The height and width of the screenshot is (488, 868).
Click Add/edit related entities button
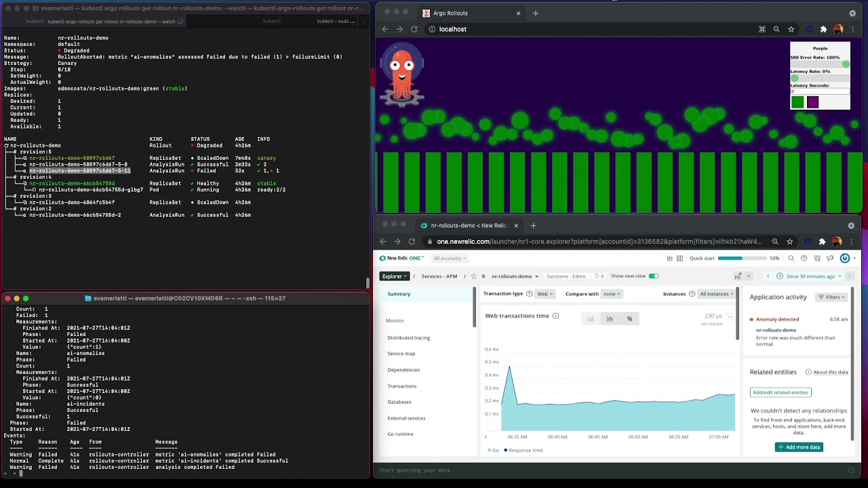(x=781, y=392)
